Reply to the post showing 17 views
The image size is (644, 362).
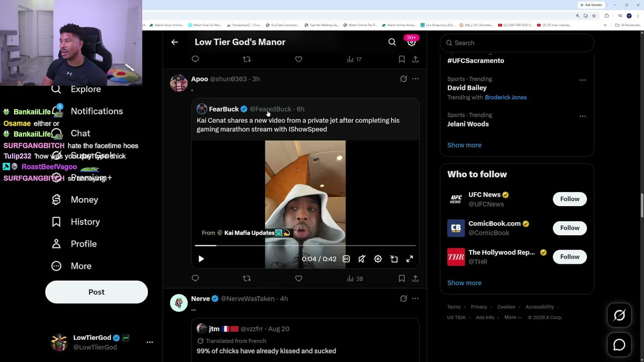(x=195, y=59)
